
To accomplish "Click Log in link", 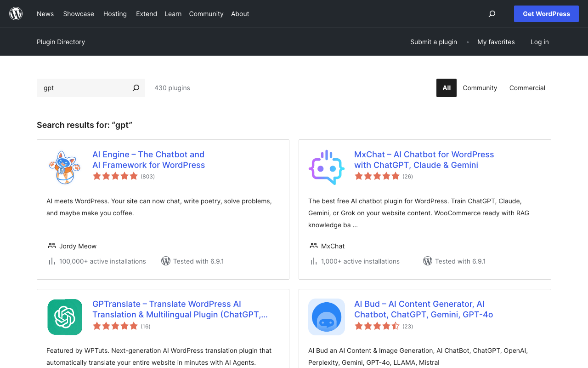I will click(x=540, y=42).
